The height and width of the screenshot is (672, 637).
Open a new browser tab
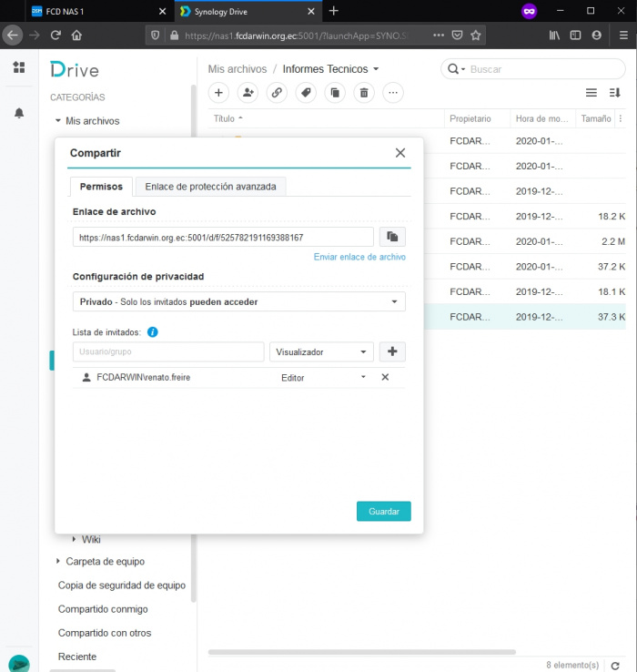pos(334,11)
